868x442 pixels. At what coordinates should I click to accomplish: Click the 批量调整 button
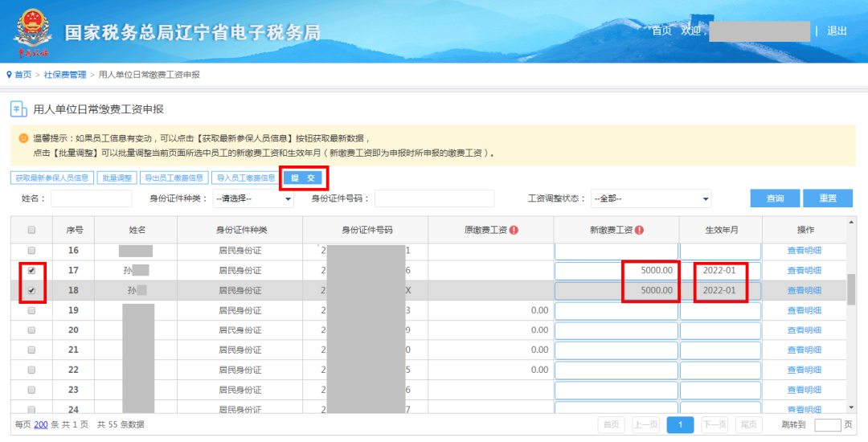(x=117, y=178)
